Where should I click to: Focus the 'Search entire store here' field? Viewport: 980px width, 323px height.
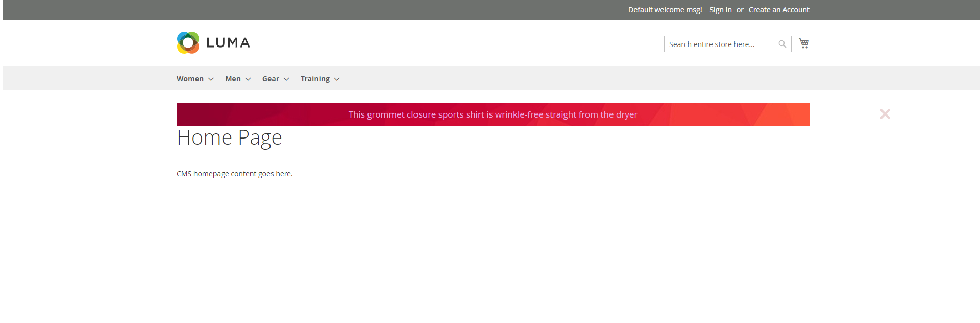(x=720, y=44)
